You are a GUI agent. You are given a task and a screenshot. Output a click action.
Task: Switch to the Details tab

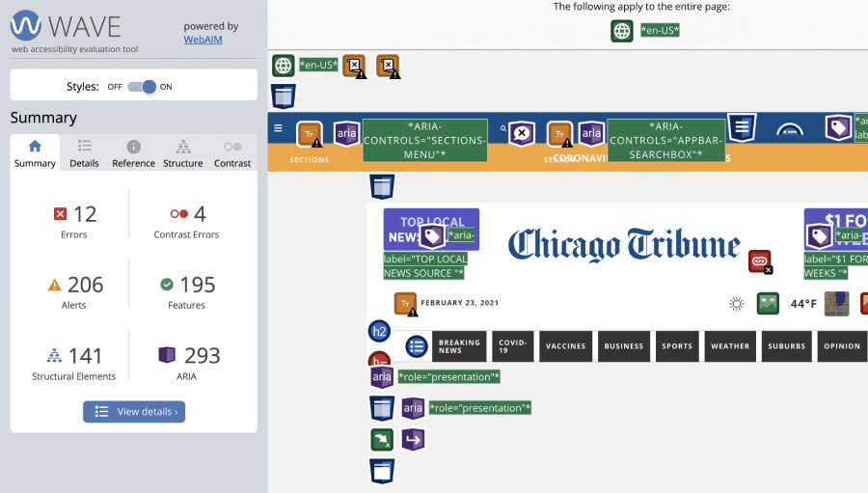84,153
